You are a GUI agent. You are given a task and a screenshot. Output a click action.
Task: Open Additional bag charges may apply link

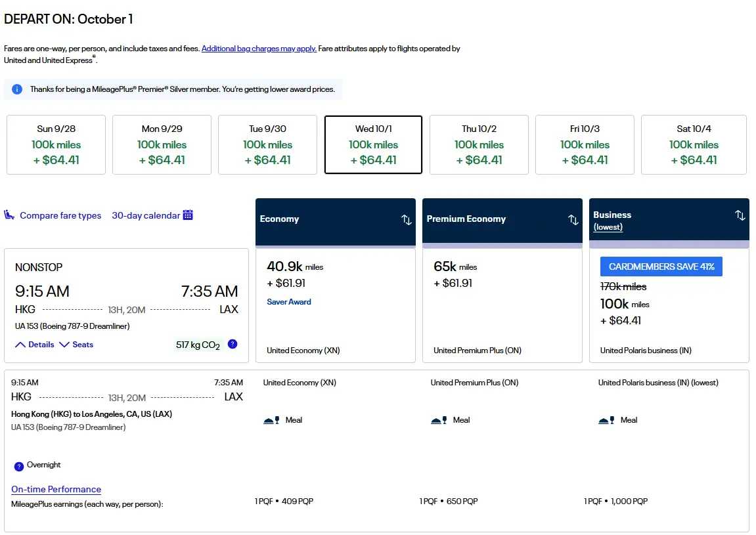coord(259,49)
